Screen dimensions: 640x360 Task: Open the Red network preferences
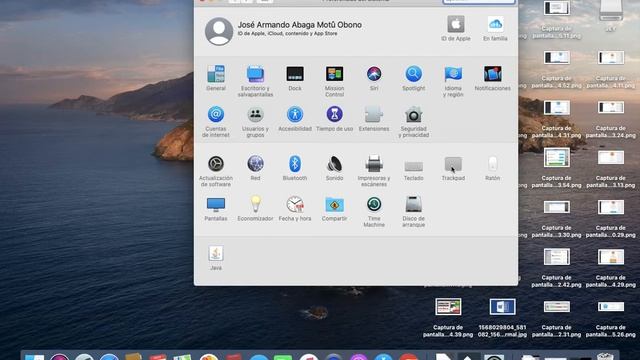tap(256, 164)
